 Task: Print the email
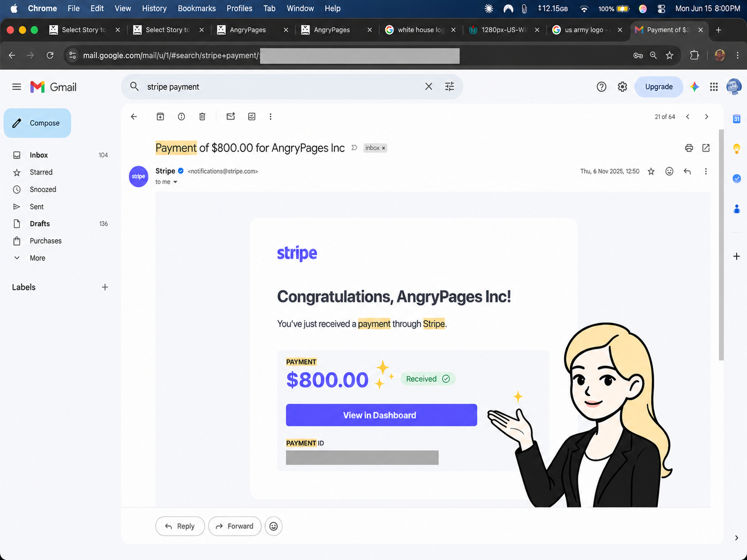tap(689, 148)
